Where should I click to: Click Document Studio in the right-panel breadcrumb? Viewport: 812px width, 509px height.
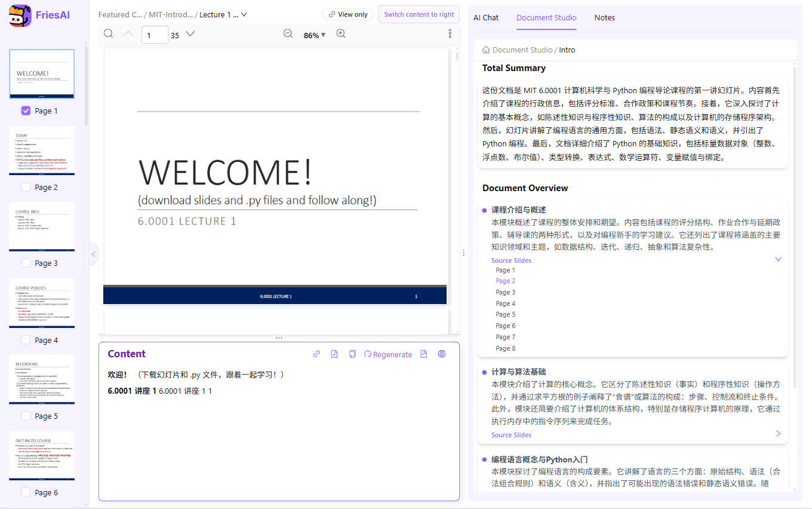click(522, 50)
